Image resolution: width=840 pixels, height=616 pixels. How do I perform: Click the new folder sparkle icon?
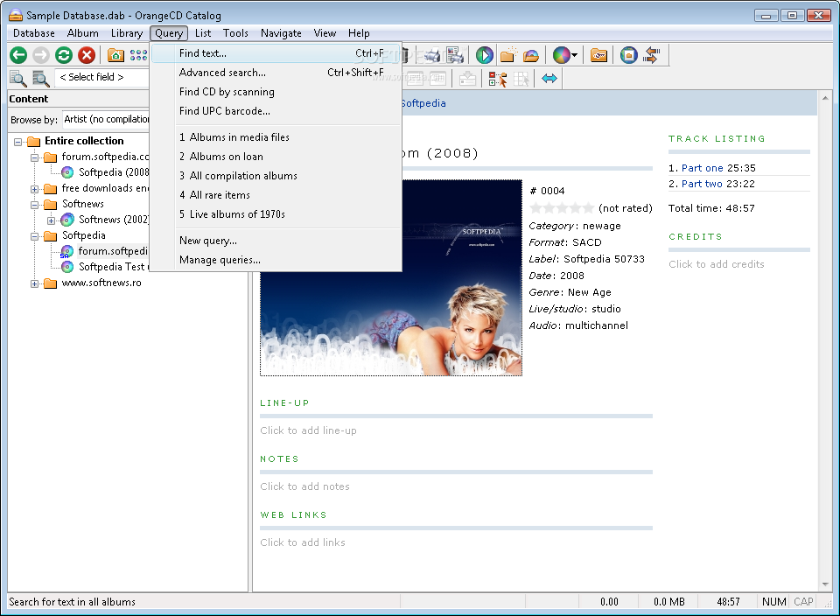tap(507, 55)
